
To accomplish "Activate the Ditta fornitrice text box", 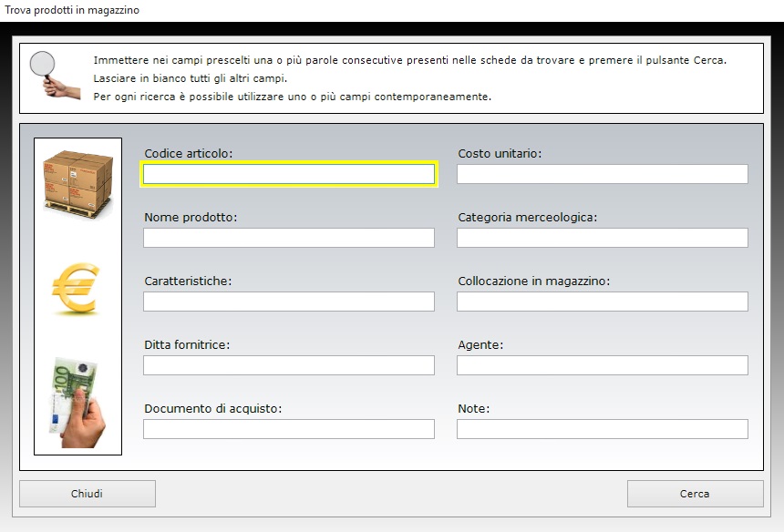I will (x=289, y=365).
